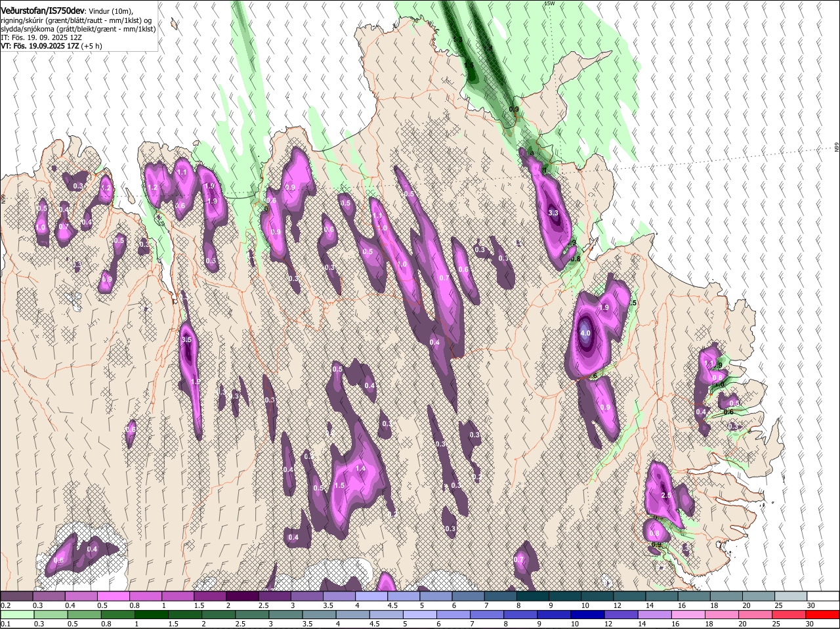Select upper color bar swatch between 20 and 25
The height and width of the screenshot is (629, 840).
tap(759, 596)
